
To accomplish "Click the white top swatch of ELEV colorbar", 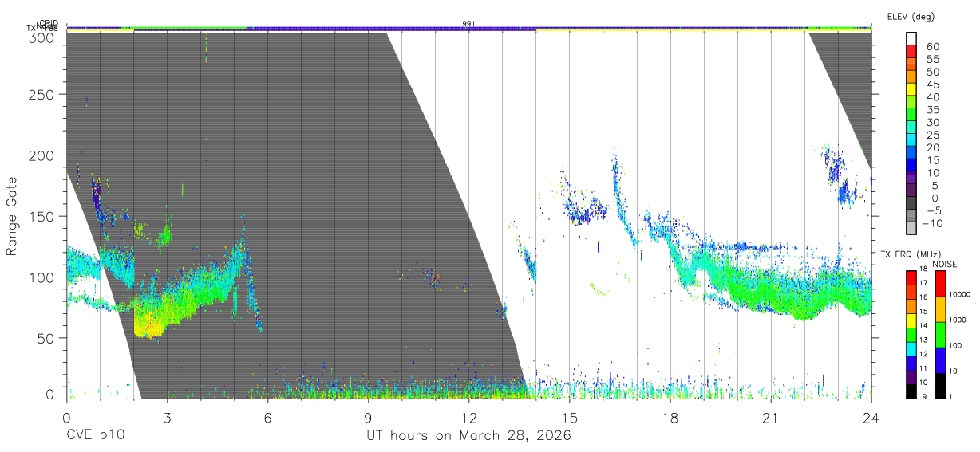I will 912,39.
